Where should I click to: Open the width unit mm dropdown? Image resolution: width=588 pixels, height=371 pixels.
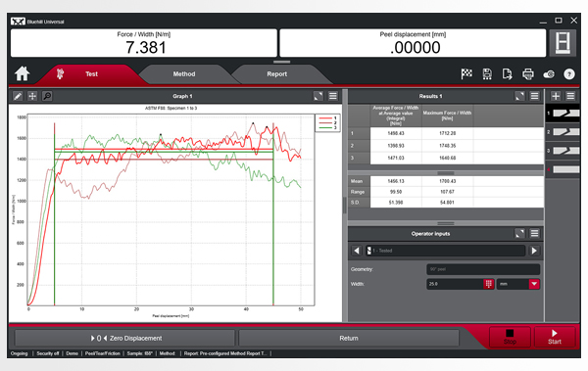coord(534,284)
